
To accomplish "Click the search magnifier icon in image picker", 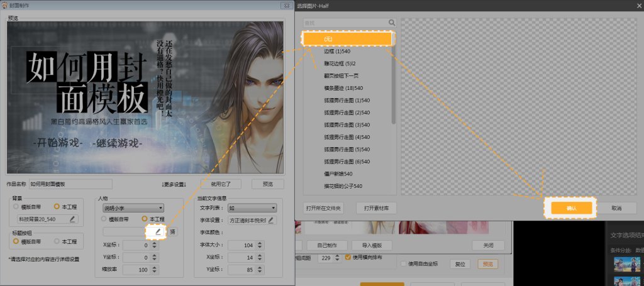I will pos(392,23).
